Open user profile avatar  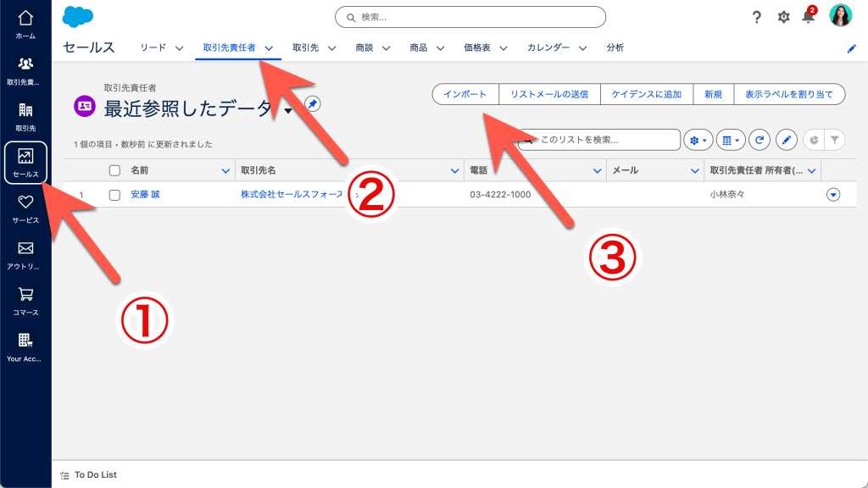(x=840, y=15)
